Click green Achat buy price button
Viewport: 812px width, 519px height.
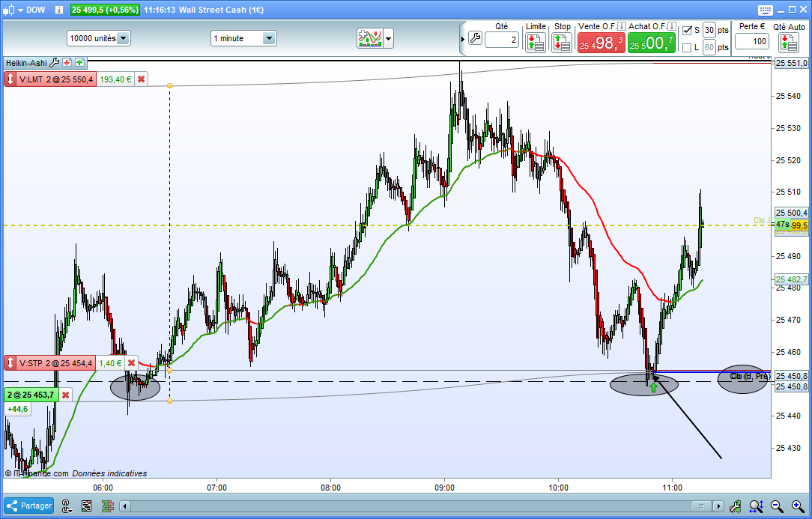tap(652, 43)
